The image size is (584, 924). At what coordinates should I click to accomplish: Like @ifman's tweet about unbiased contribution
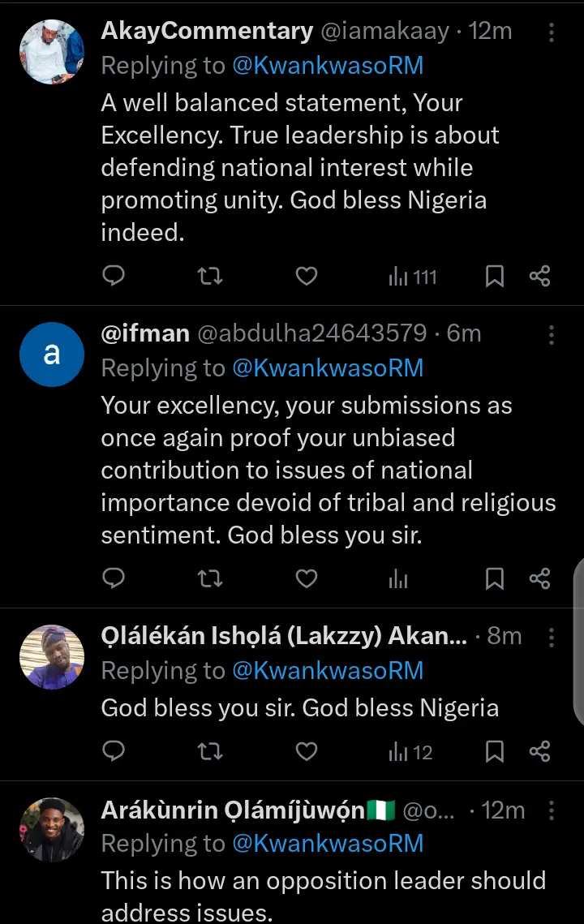pos(306,578)
